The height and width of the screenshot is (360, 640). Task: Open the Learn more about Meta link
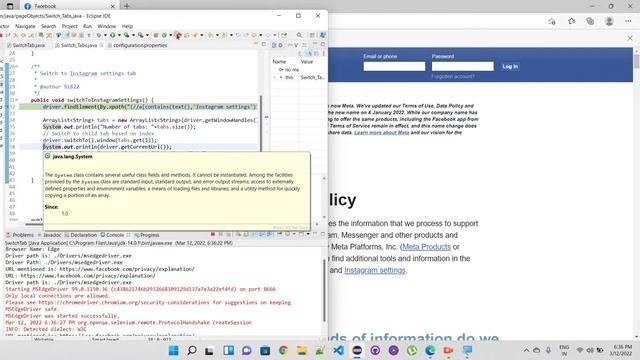[382, 133]
